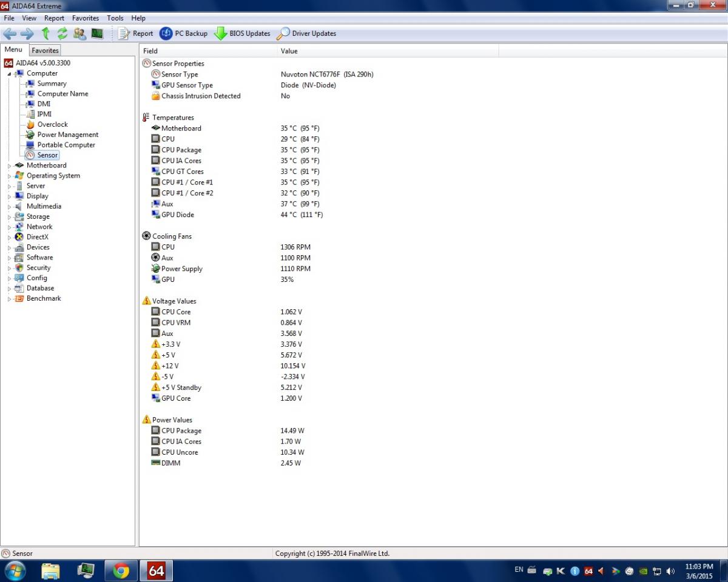The width and height of the screenshot is (728, 582).
Task: Click the volume icon in the system tray
Action: (x=670, y=571)
